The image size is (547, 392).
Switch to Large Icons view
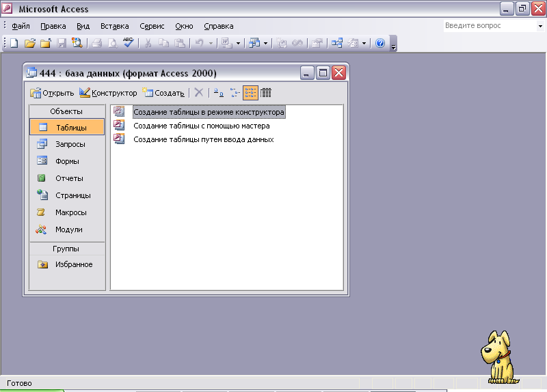coord(219,93)
